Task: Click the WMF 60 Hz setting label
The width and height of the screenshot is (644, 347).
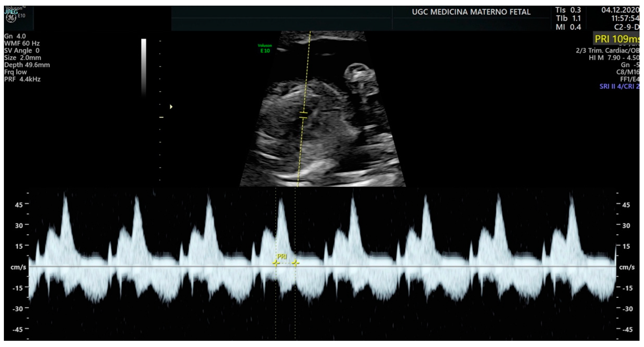Action: click(x=22, y=43)
